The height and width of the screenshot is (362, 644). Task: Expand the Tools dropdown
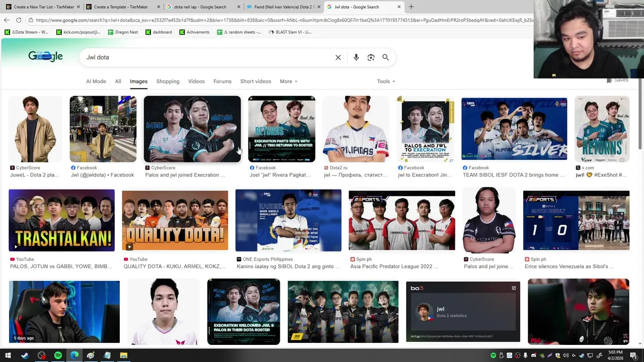click(x=386, y=81)
